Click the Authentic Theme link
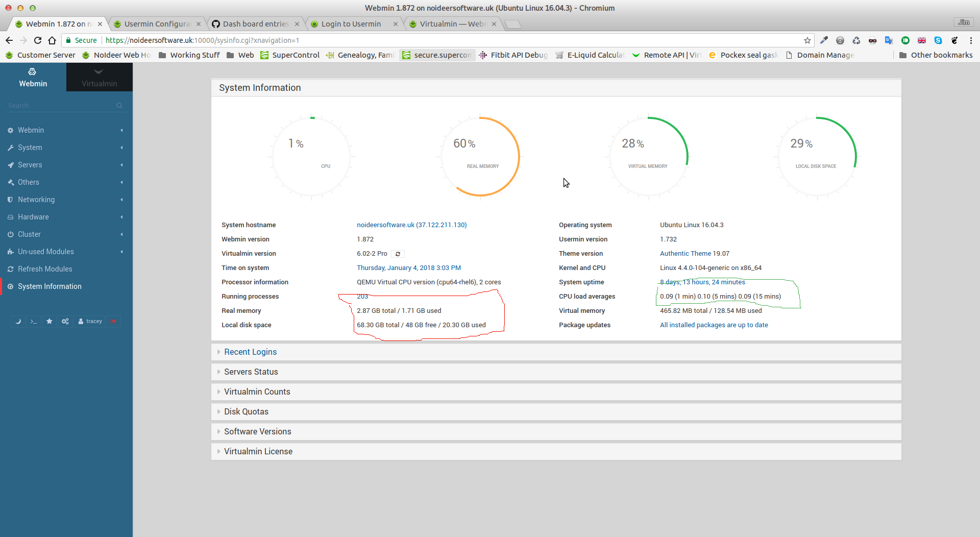 pyautogui.click(x=685, y=254)
